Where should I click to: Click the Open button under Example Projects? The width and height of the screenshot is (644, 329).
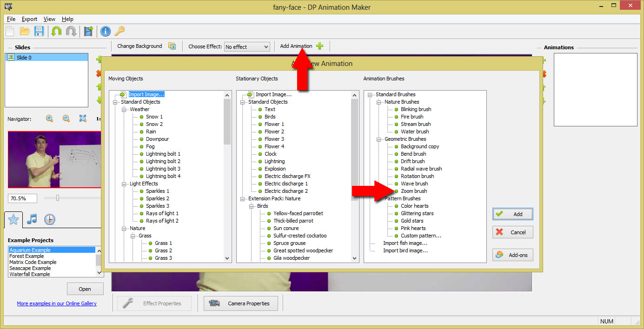pyautogui.click(x=85, y=289)
